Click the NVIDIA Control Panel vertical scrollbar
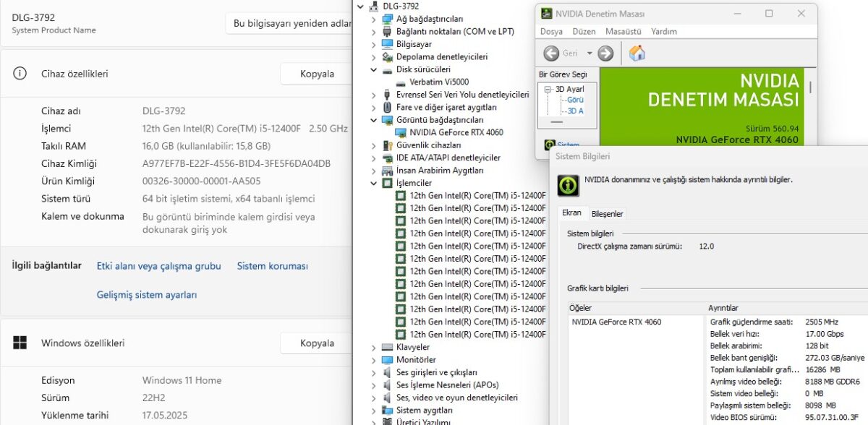868x425 pixels. click(x=810, y=87)
